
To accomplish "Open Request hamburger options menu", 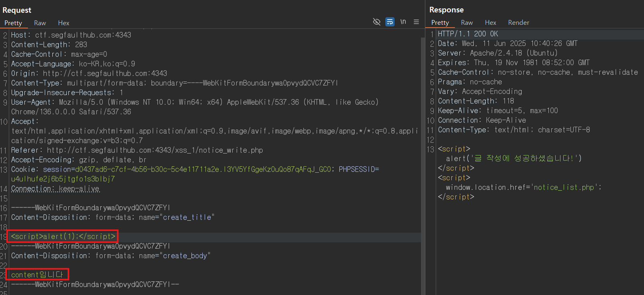I will [x=416, y=22].
